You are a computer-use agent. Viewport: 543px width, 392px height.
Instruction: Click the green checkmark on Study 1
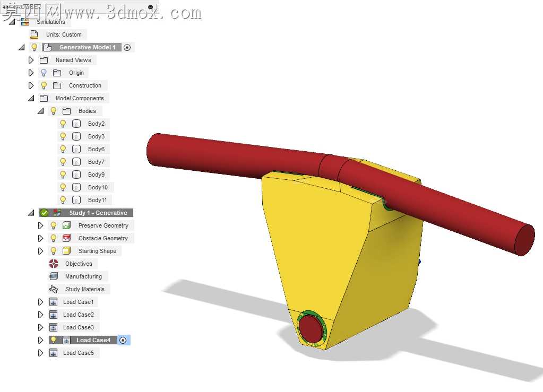44,213
